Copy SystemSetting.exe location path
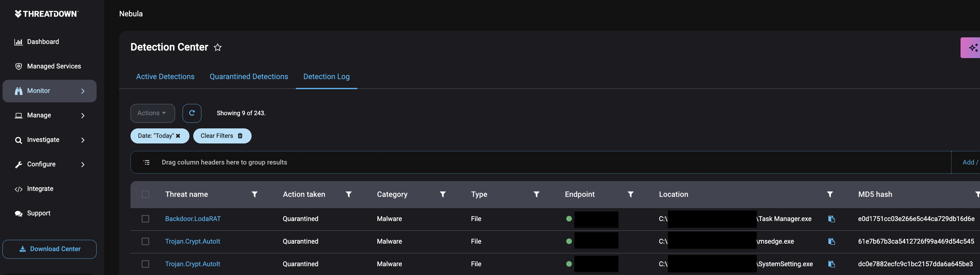This screenshot has height=275, width=980. coord(832,264)
